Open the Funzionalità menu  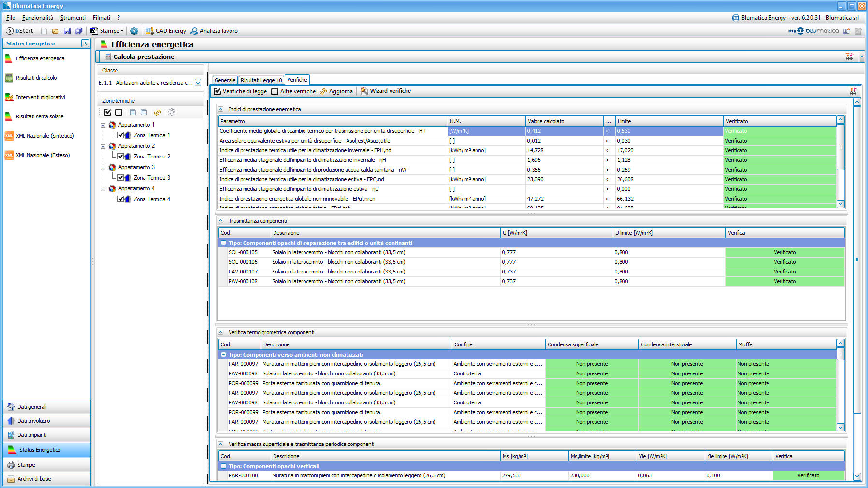pyautogui.click(x=37, y=18)
